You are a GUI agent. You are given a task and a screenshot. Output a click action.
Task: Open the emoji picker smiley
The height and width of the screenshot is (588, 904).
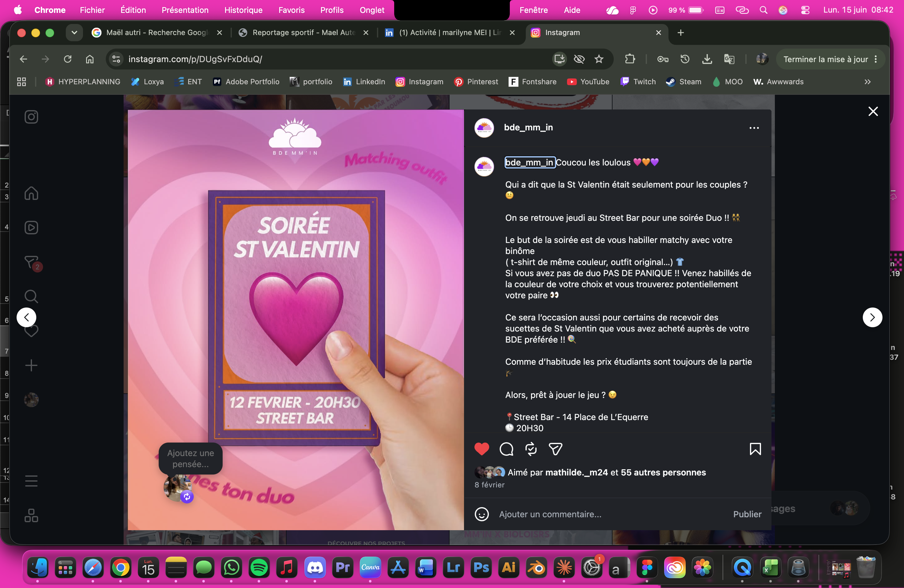482,514
